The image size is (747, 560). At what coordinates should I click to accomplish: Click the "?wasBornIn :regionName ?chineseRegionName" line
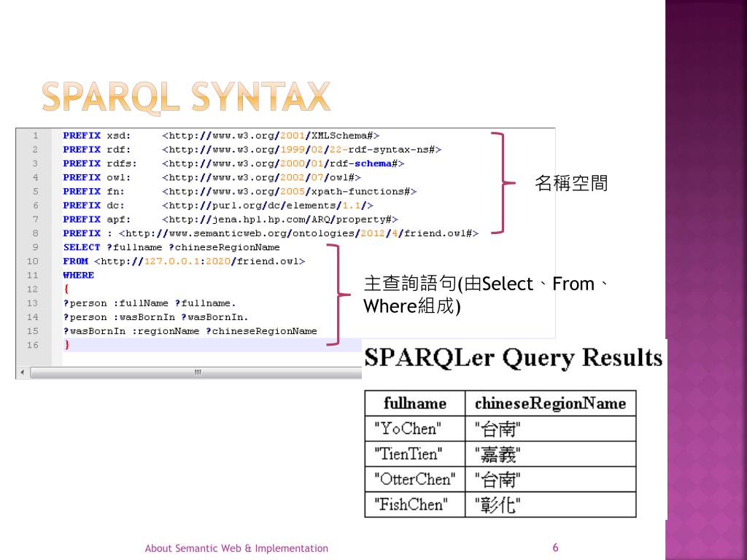pyautogui.click(x=190, y=331)
